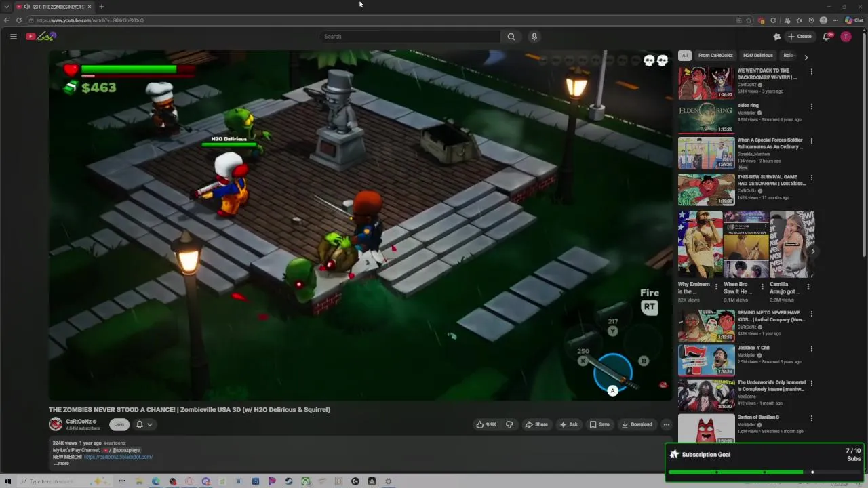
Task: Open Lost Skies survival game title
Action: click(772, 180)
